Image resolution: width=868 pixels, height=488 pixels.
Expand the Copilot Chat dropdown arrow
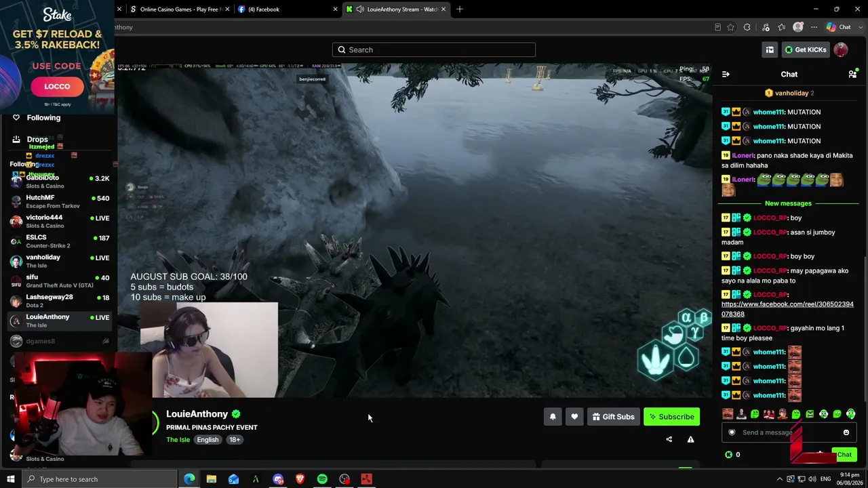pos(860,27)
